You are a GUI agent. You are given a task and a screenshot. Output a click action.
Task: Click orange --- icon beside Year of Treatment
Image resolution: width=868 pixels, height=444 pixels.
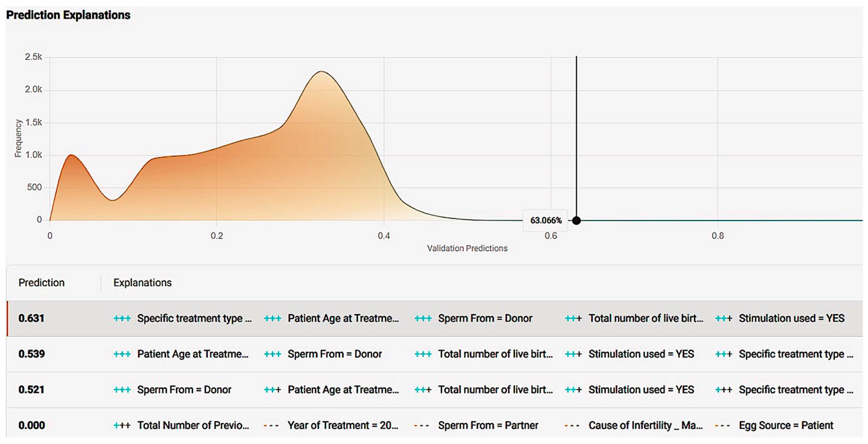click(271, 425)
